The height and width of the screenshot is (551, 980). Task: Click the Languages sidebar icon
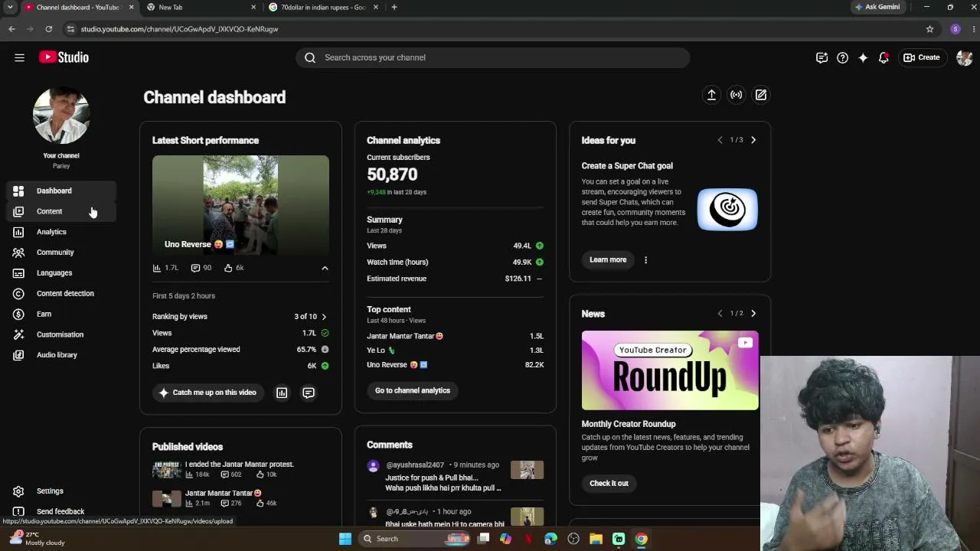(x=18, y=273)
